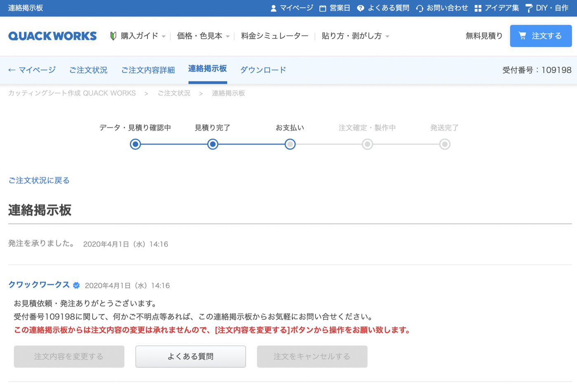Click the cart icon on 注文する button

[x=523, y=36]
